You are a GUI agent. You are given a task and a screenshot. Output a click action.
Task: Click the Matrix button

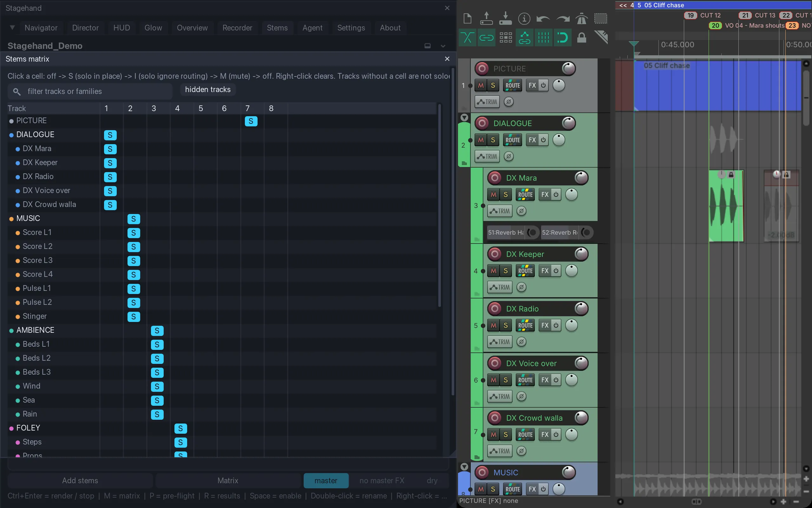(228, 480)
